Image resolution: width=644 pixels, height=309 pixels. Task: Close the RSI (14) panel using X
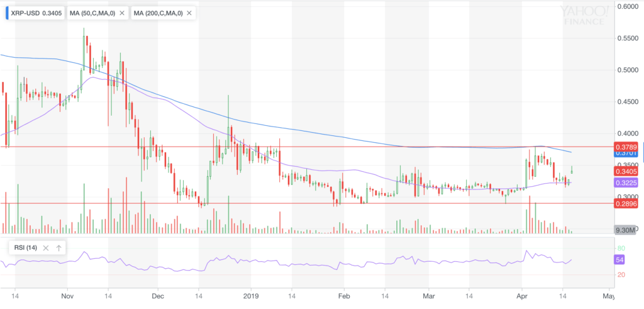click(x=47, y=248)
